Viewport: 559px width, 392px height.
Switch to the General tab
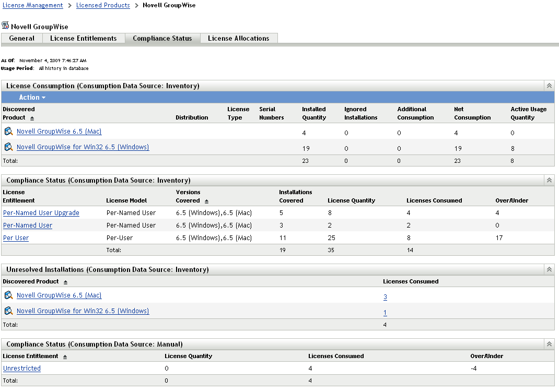pyautogui.click(x=22, y=38)
